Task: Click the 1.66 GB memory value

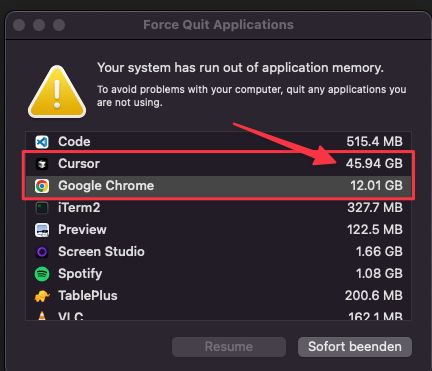Action: tap(379, 252)
